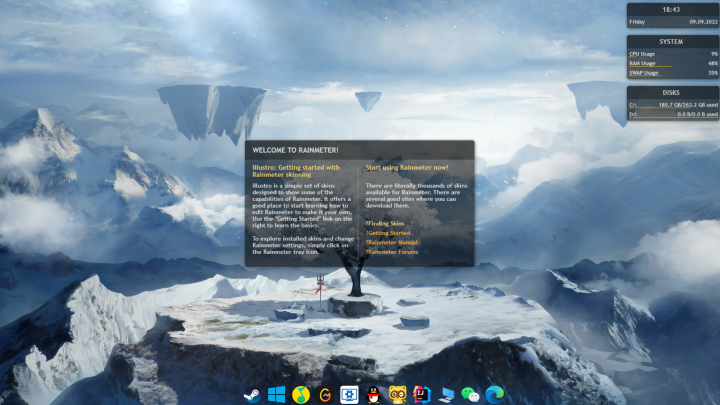
Task: Open the black-and-orange G app icon
Action: point(325,394)
